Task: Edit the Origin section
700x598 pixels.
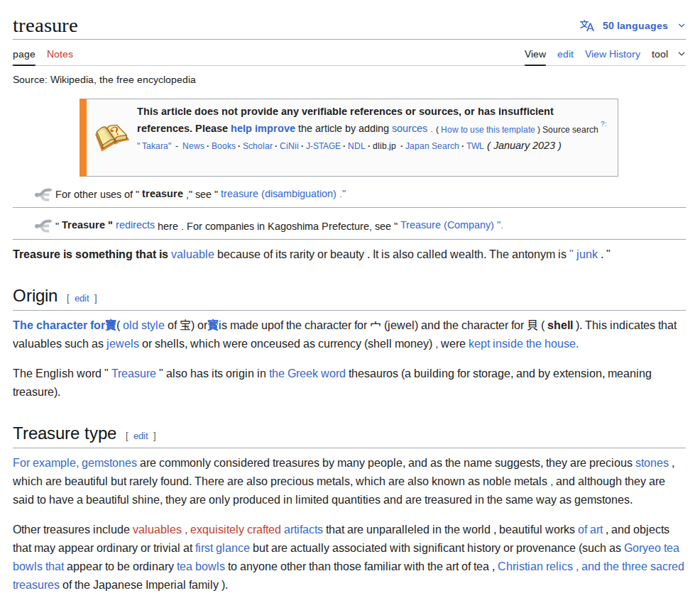Action: (82, 299)
